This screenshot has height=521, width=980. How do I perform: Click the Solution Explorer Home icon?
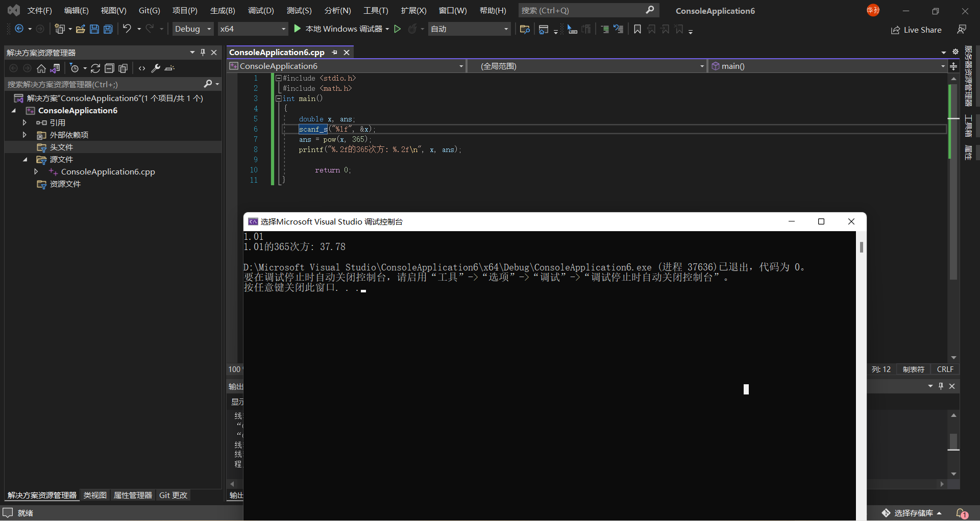click(41, 68)
